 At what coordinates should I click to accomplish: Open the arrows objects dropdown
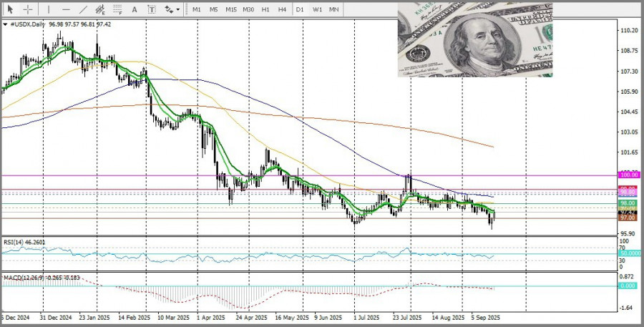coord(172,9)
